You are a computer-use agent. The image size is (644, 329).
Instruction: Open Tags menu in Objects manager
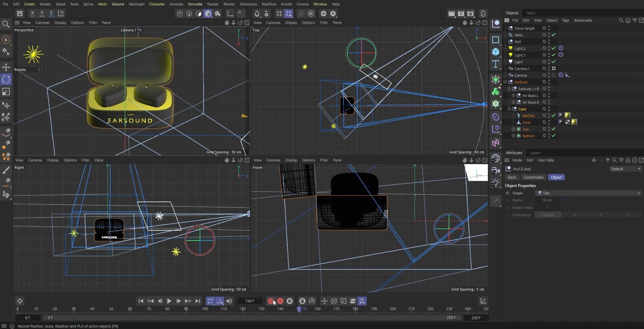click(566, 20)
